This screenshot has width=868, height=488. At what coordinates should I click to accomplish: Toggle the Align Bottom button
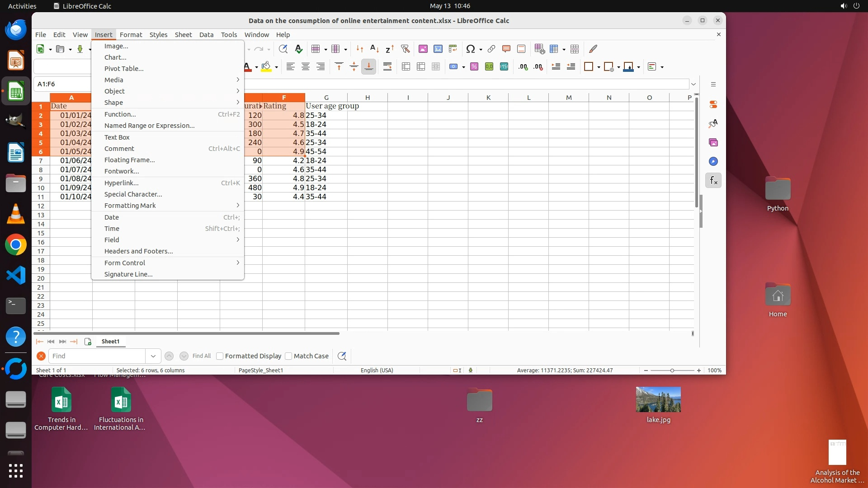[368, 67]
